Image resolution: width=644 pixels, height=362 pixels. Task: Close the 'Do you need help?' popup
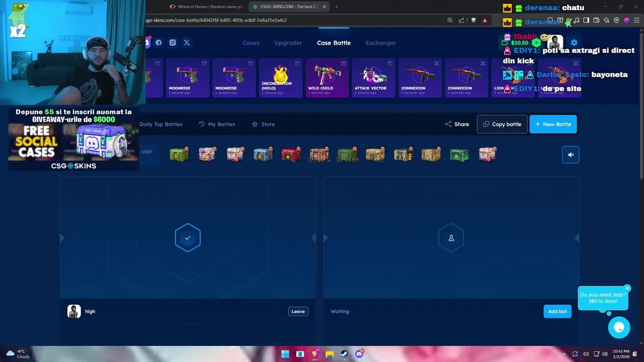coord(627,288)
